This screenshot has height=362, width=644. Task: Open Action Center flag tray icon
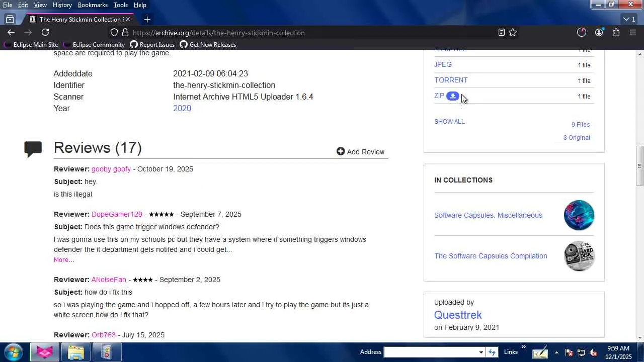pos(569,352)
